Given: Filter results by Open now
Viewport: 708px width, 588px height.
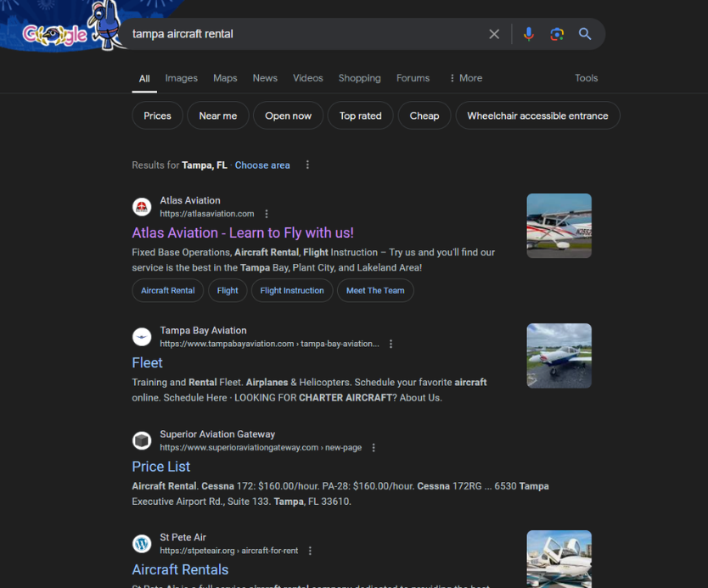Looking at the screenshot, I should [288, 115].
